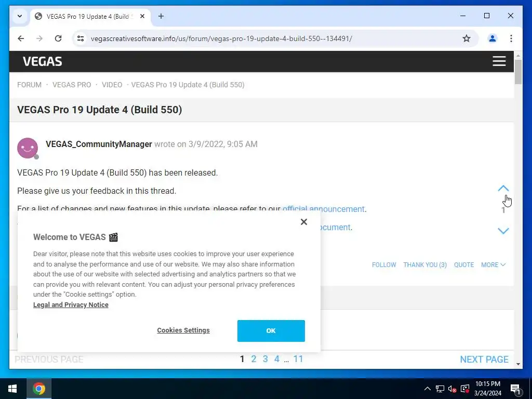532x399 pixels.
Task: Open the taskbar clock and date
Action: [487, 389]
